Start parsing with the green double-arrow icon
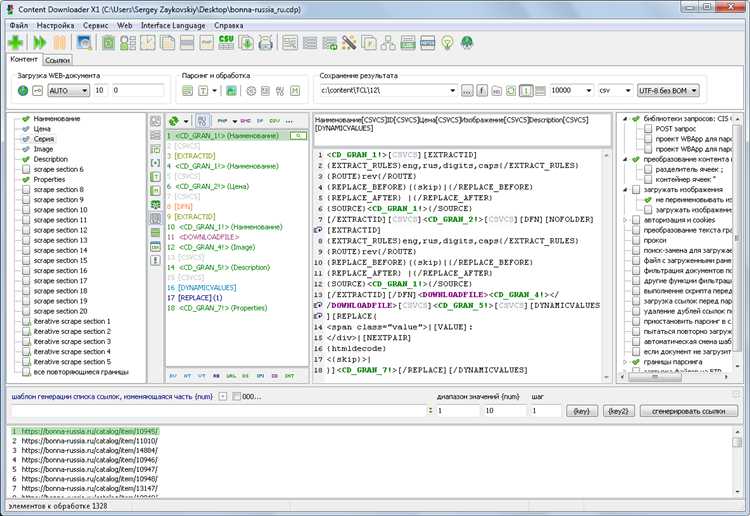The width and height of the screenshot is (750, 516). 39,43
